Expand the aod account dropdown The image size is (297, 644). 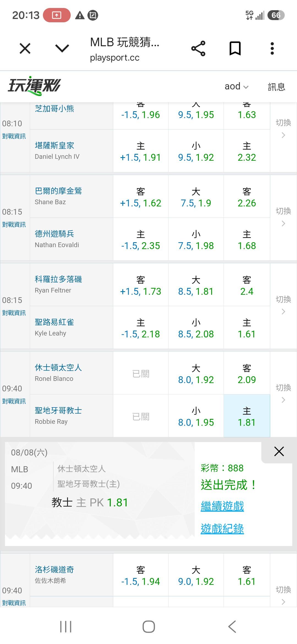click(237, 86)
